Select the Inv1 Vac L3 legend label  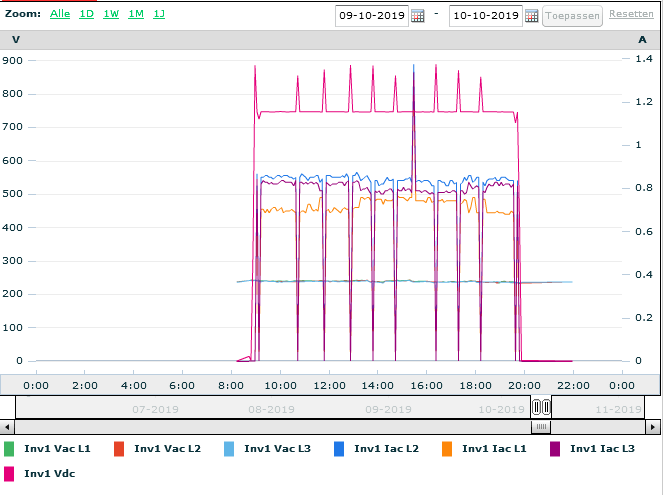277,449
